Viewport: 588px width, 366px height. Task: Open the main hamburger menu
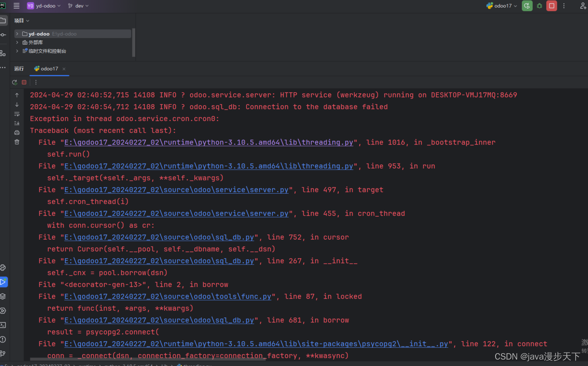coord(17,6)
